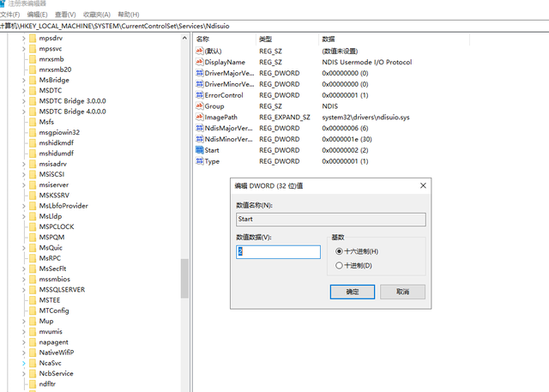
Task: Open the 编辑(E) menu
Action: pyautogui.click(x=37, y=15)
